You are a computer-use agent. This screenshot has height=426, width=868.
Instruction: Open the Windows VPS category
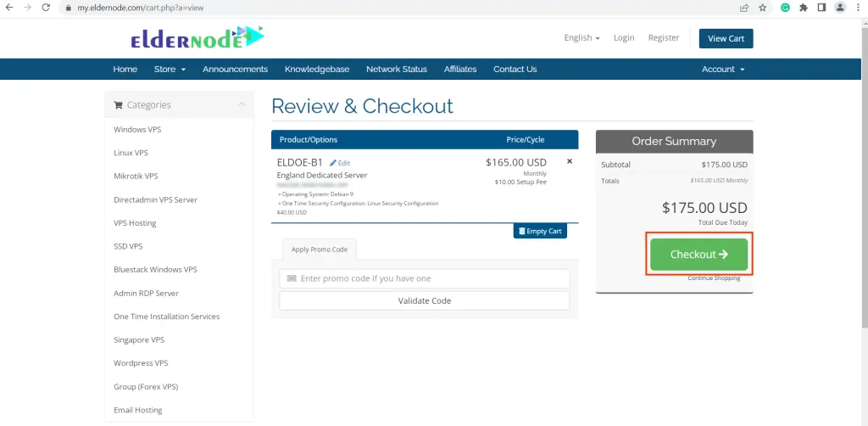137,129
